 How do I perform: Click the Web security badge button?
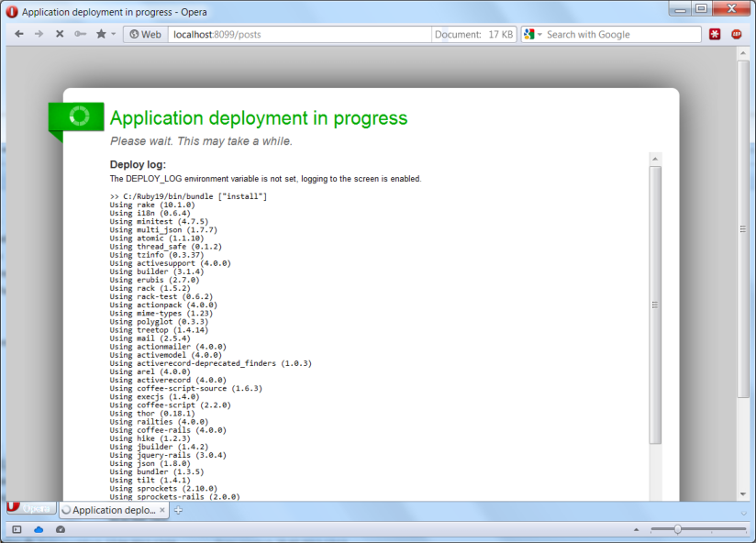tap(145, 34)
